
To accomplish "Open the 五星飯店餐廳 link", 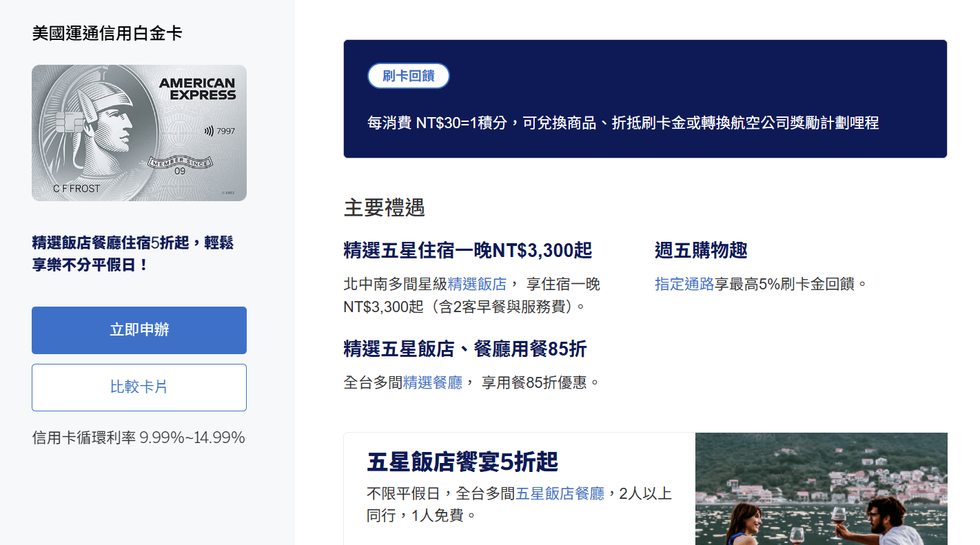I will pos(560,493).
